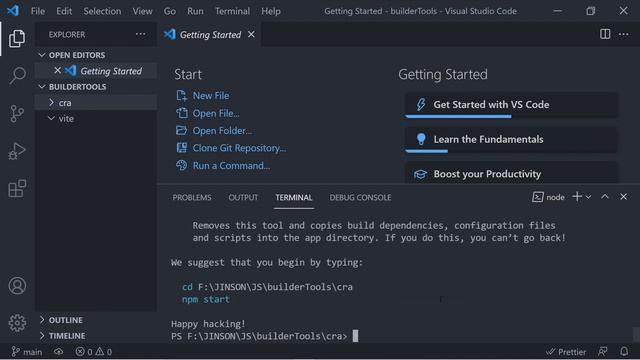
Task: Close Getting Started in Open Editors list
Action: click(58, 71)
